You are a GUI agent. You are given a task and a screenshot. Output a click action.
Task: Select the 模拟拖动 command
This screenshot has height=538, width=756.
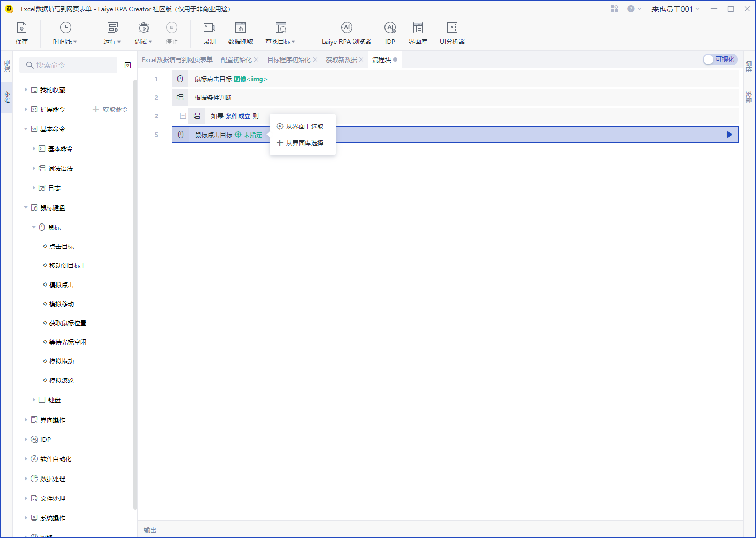coord(62,361)
